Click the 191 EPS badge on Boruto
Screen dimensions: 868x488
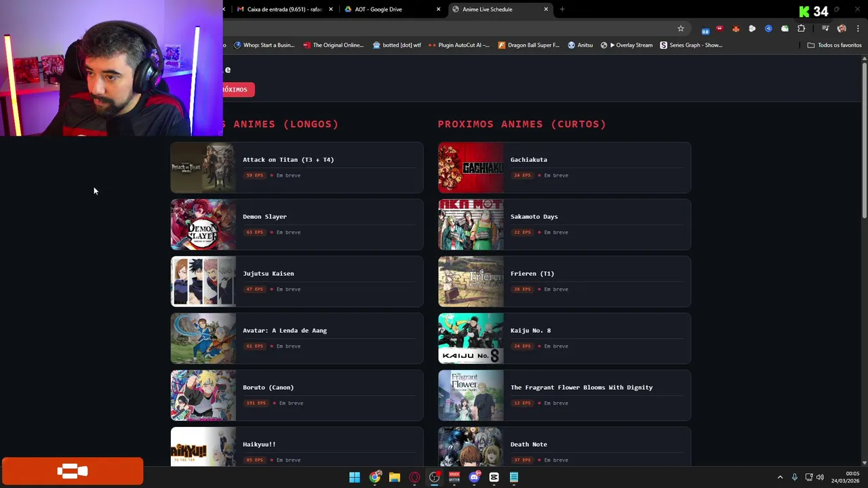point(256,403)
